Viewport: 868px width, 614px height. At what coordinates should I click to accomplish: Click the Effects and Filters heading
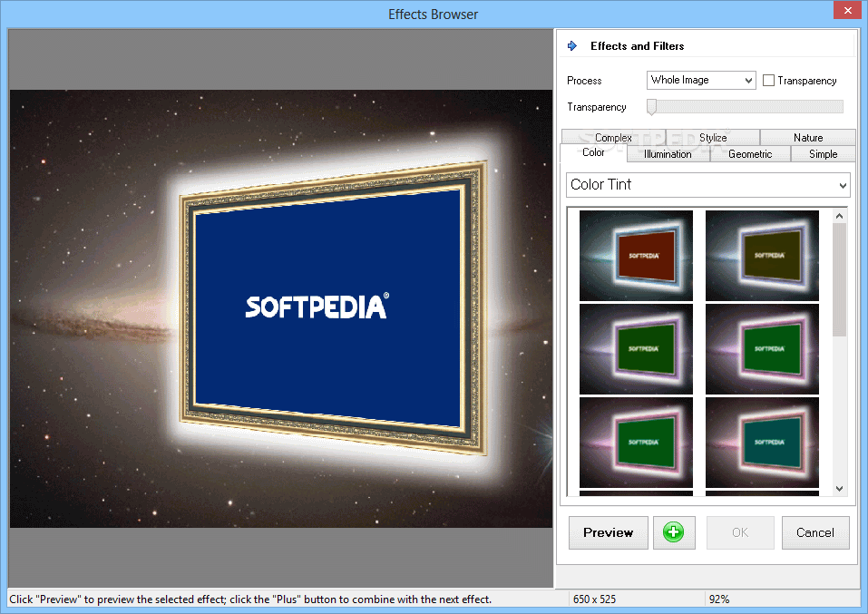[637, 46]
